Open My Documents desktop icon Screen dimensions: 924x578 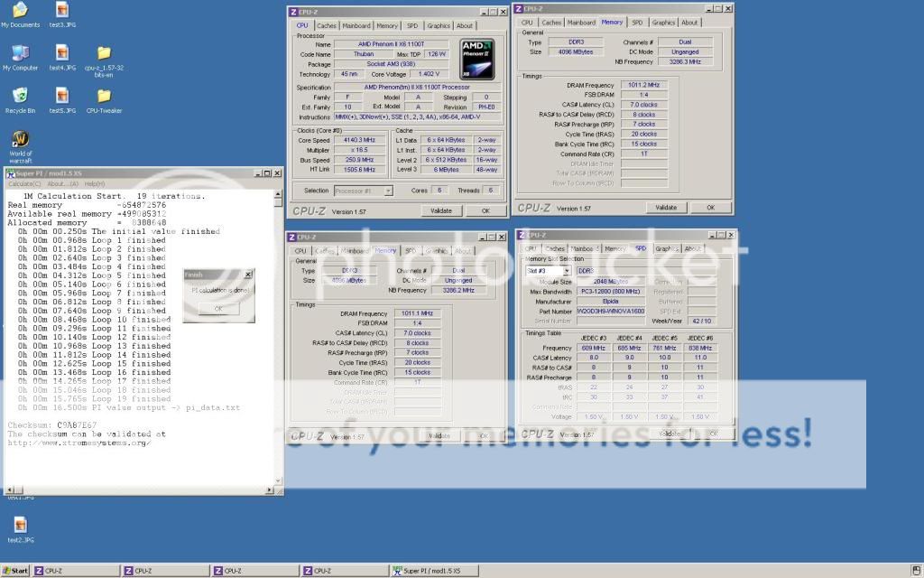pyautogui.click(x=20, y=11)
